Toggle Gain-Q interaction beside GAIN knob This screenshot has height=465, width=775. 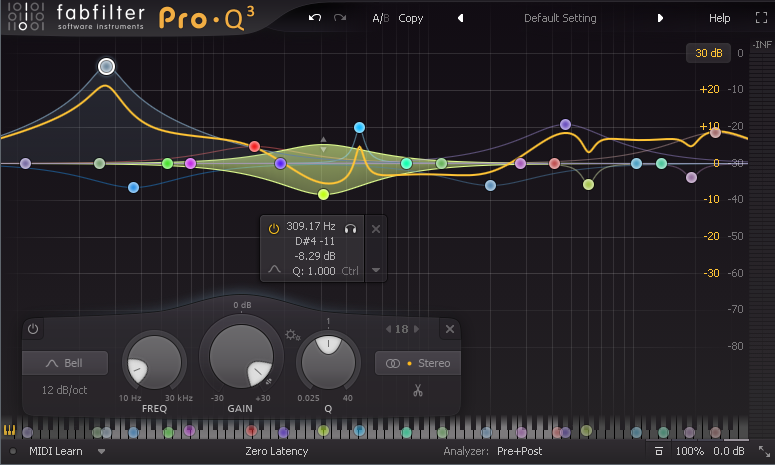269,381
